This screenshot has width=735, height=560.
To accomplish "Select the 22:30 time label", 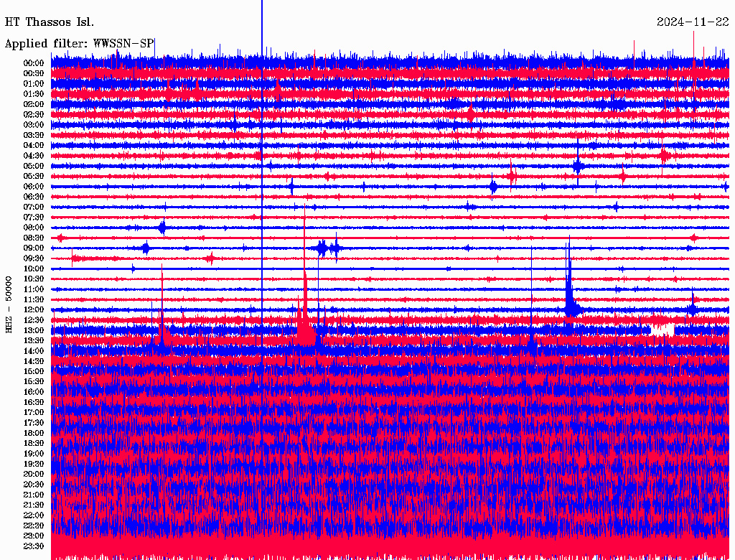I will coord(34,526).
